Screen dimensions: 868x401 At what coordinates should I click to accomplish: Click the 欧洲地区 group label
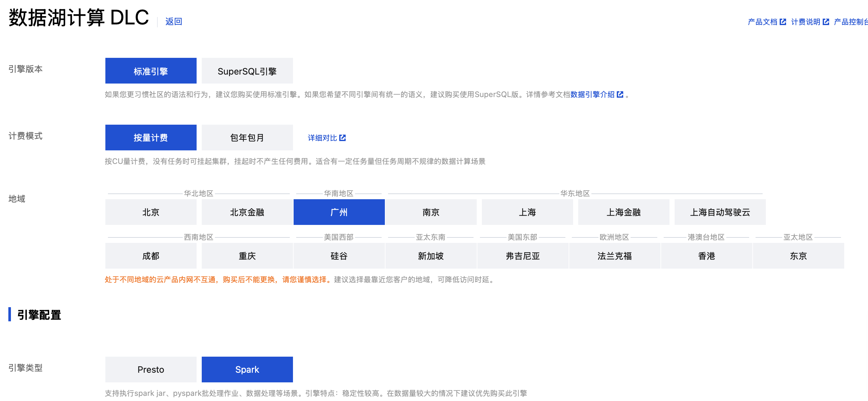[614, 237]
